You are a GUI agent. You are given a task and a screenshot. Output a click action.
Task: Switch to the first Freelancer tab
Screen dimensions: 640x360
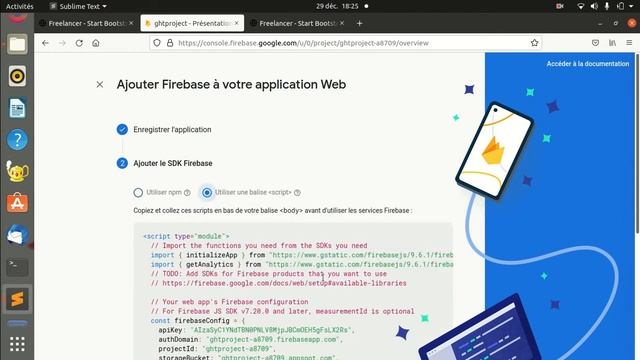click(87, 23)
